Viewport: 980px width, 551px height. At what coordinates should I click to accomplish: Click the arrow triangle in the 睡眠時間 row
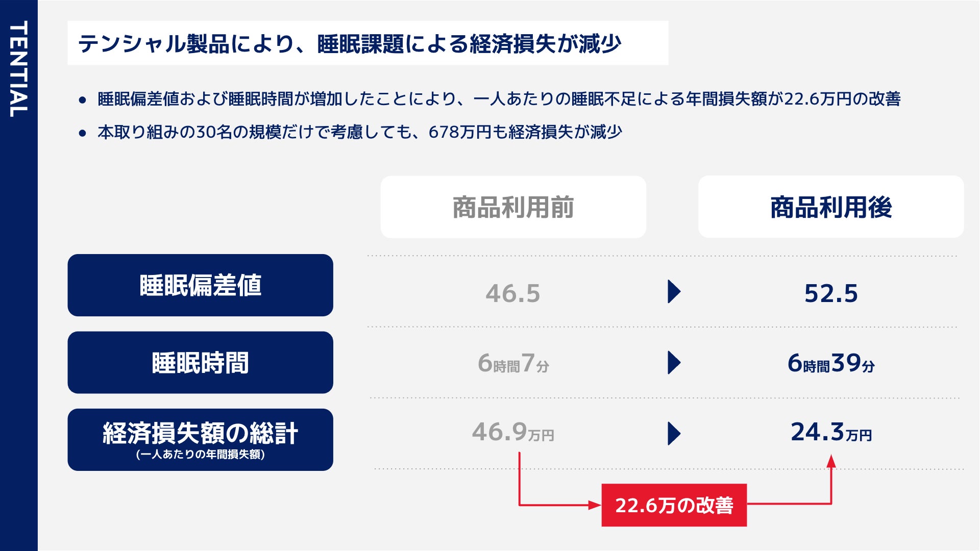pyautogui.click(x=674, y=363)
